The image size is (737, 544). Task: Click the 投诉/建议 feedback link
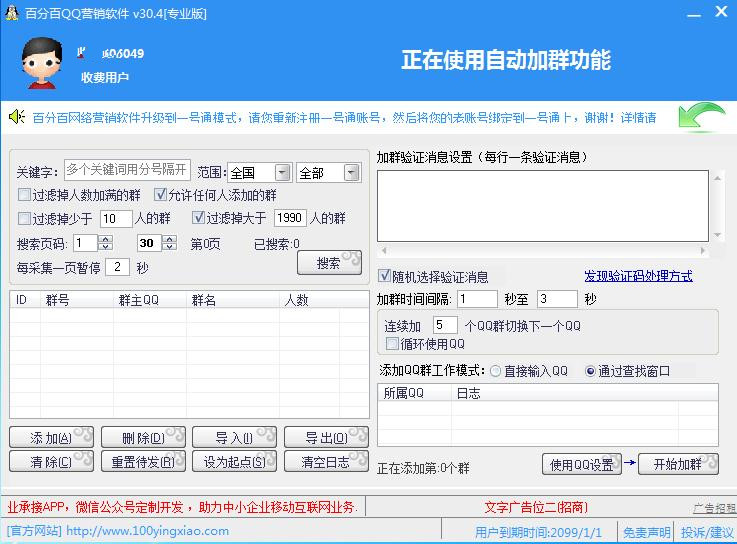(x=707, y=532)
